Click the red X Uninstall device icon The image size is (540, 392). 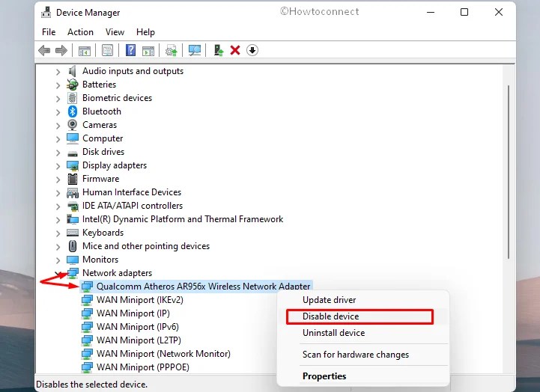coord(235,50)
